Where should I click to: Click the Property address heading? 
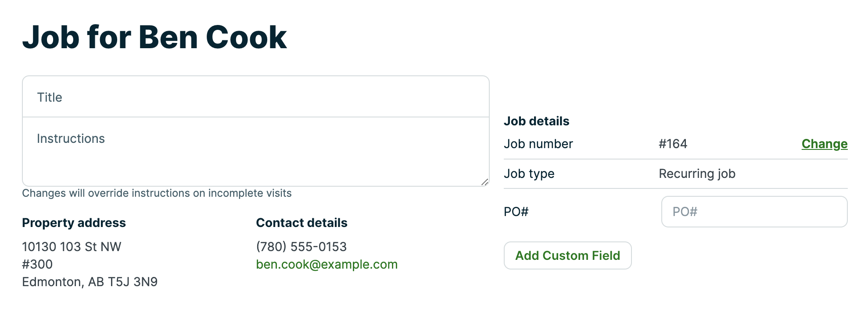point(74,223)
